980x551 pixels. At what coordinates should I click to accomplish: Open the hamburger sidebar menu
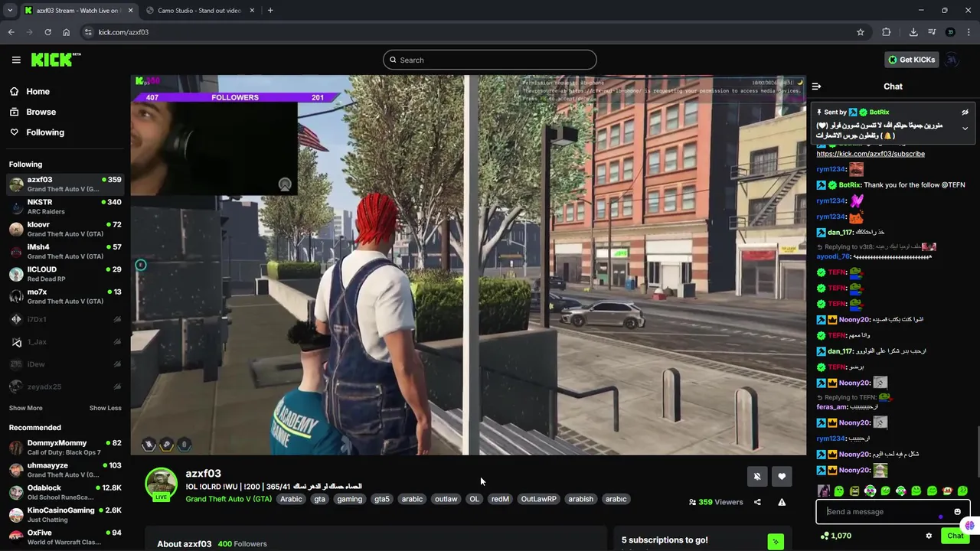tap(16, 60)
